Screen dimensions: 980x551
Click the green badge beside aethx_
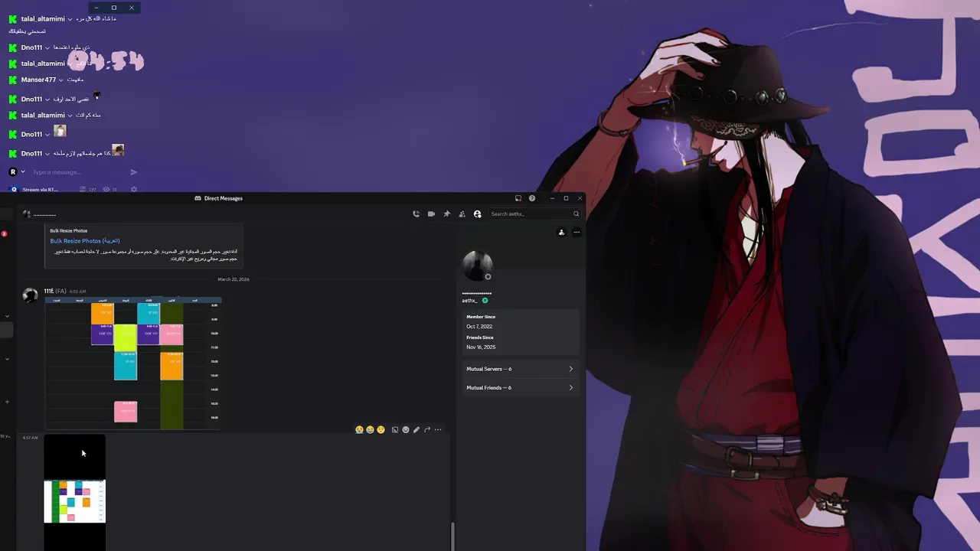coord(485,301)
